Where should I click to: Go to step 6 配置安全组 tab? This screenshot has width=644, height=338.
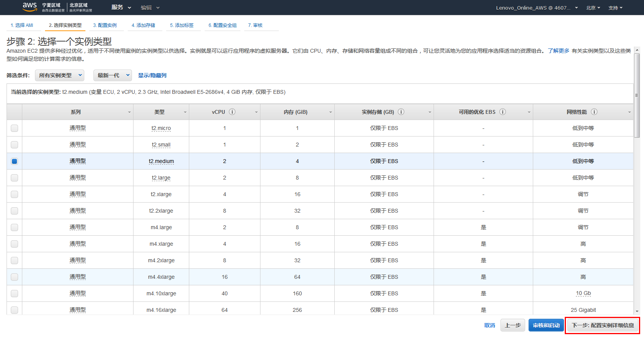223,25
